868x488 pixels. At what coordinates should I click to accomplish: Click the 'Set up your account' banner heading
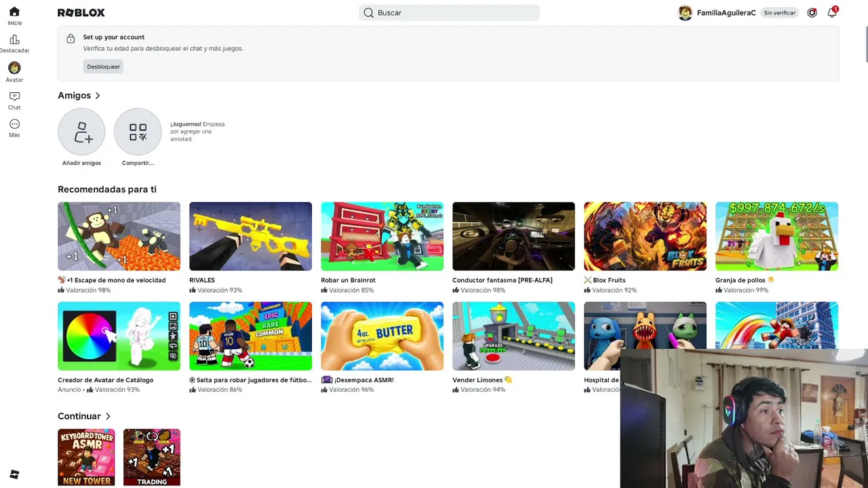pos(114,37)
